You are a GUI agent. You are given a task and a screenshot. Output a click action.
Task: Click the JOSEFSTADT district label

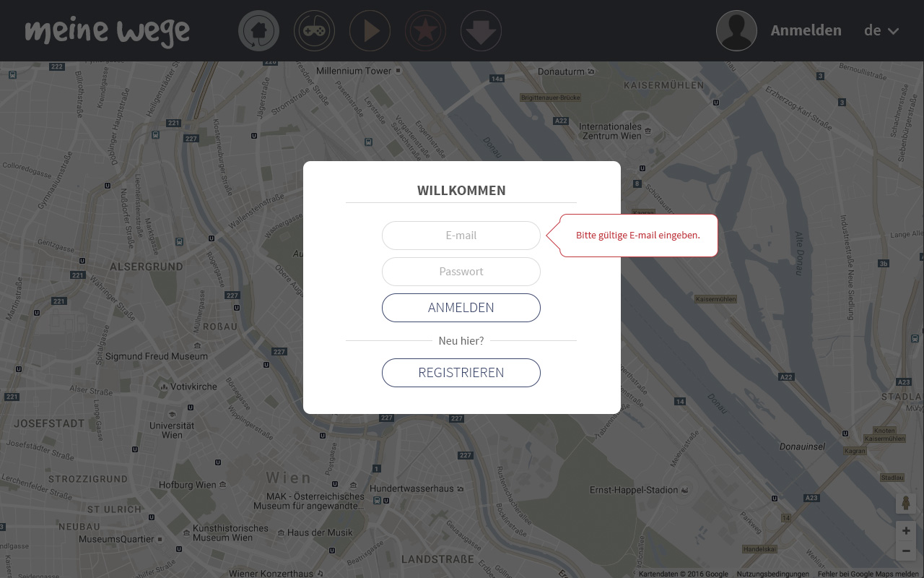[49, 423]
